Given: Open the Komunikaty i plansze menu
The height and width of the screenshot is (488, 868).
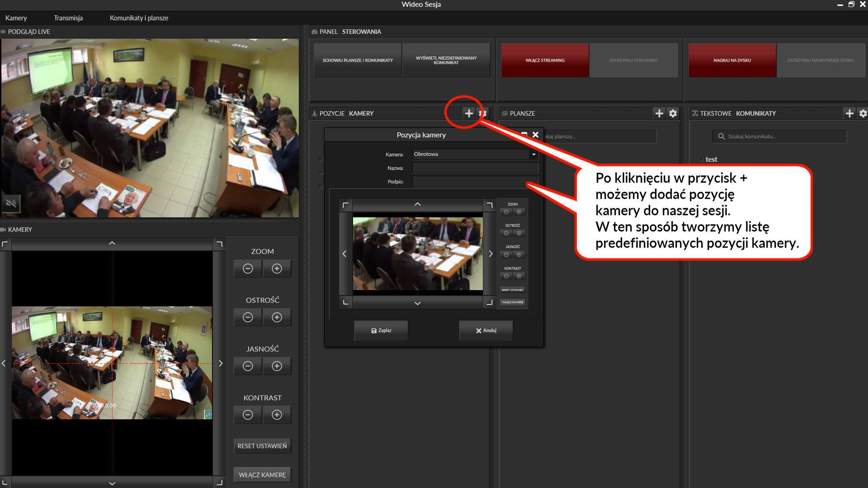Looking at the screenshot, I should pos(139,18).
